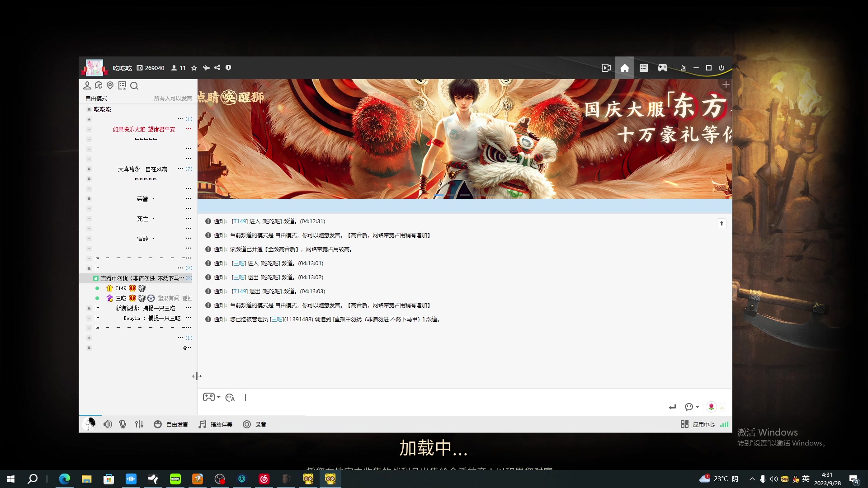Select the root channel 吃吃吃
The width and height of the screenshot is (868, 488).
tap(103, 109)
